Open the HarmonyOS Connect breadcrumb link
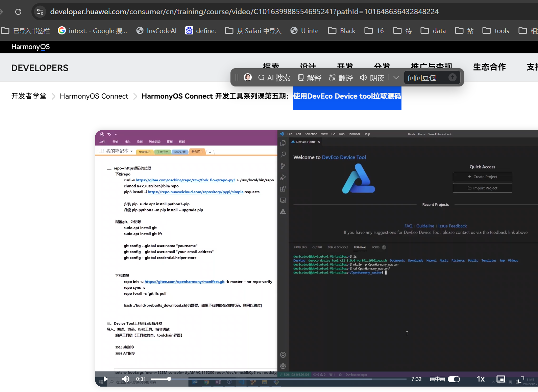Viewport: 538px width, 392px height. point(94,96)
